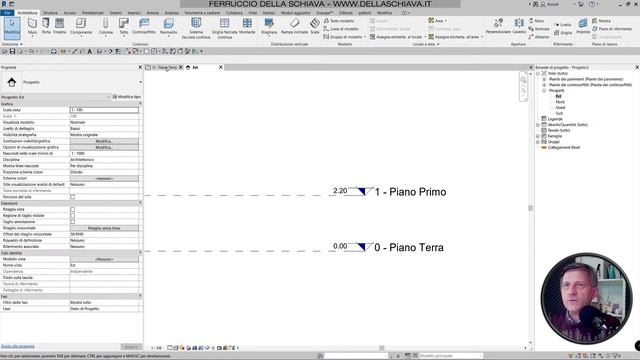Open the Prospetto type selector dropdown
Screen dimensions: 640x360
[x=140, y=82]
